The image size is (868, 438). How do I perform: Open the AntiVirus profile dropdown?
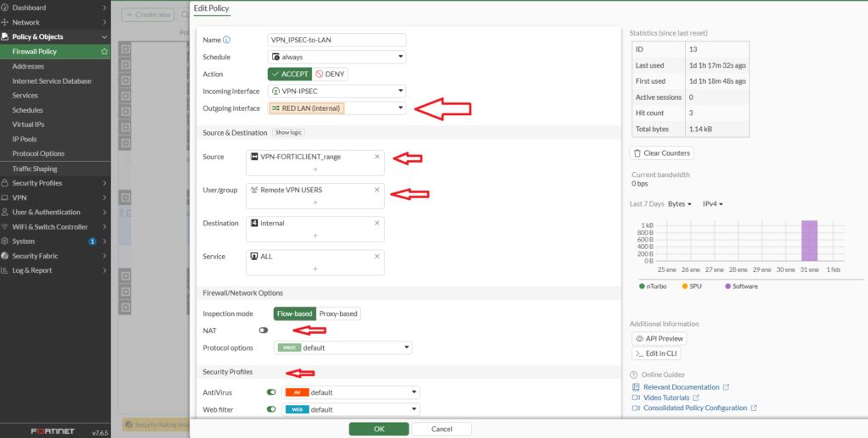(x=351, y=392)
